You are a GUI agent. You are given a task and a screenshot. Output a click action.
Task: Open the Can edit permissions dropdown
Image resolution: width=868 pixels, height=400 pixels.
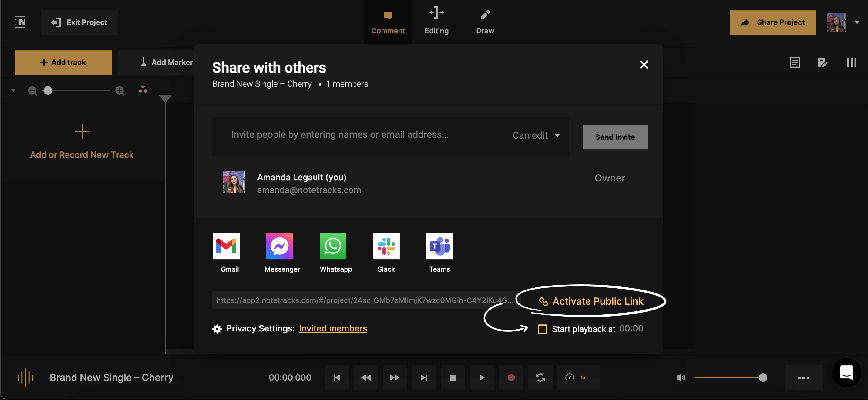coord(536,135)
